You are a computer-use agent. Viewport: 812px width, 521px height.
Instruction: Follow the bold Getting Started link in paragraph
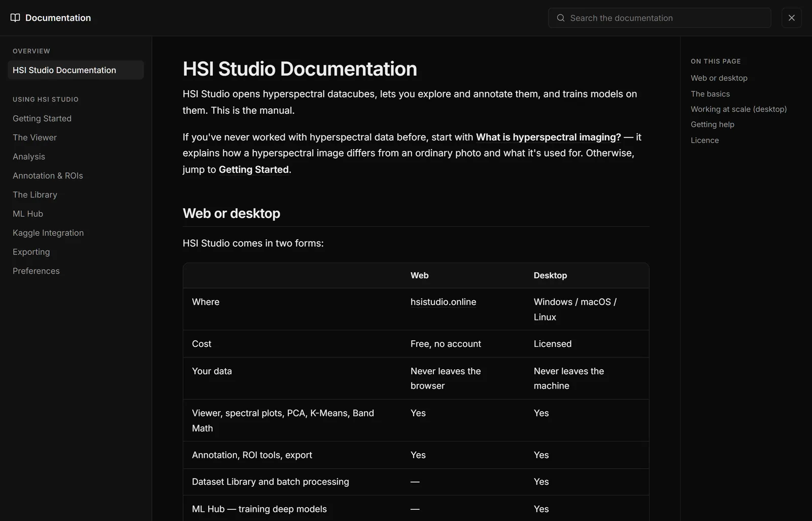(x=254, y=170)
